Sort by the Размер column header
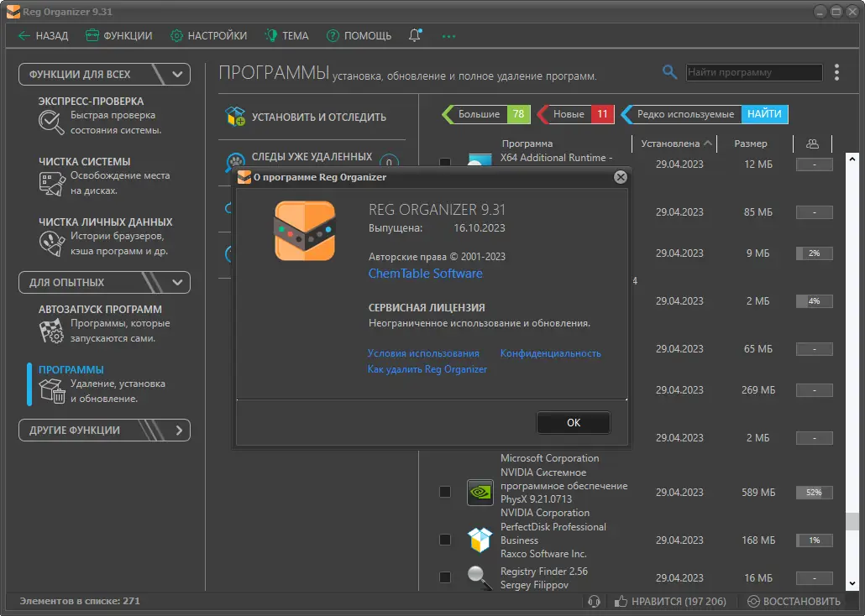The image size is (865, 616). point(750,144)
